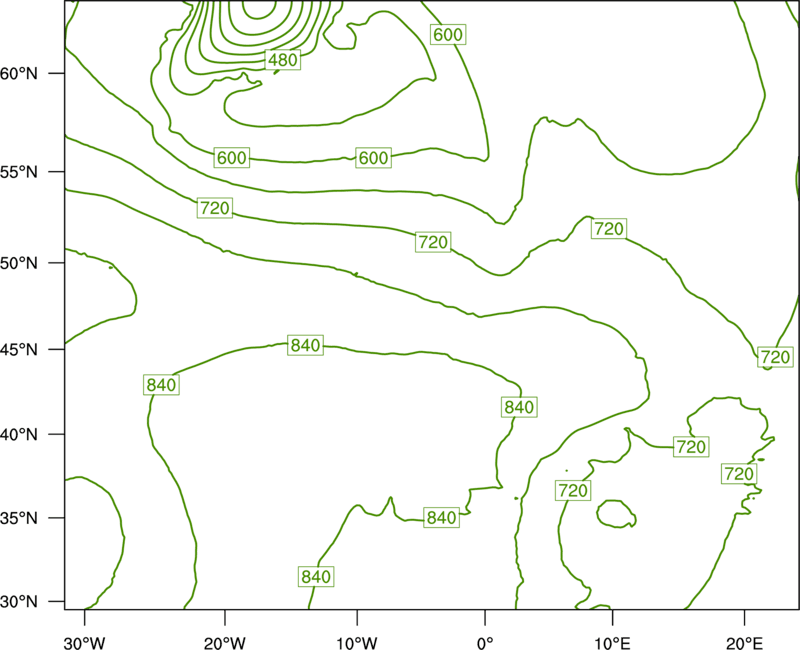The image size is (800, 650).
Task: Select the 50°N latitude axis label
Action: coord(19,263)
